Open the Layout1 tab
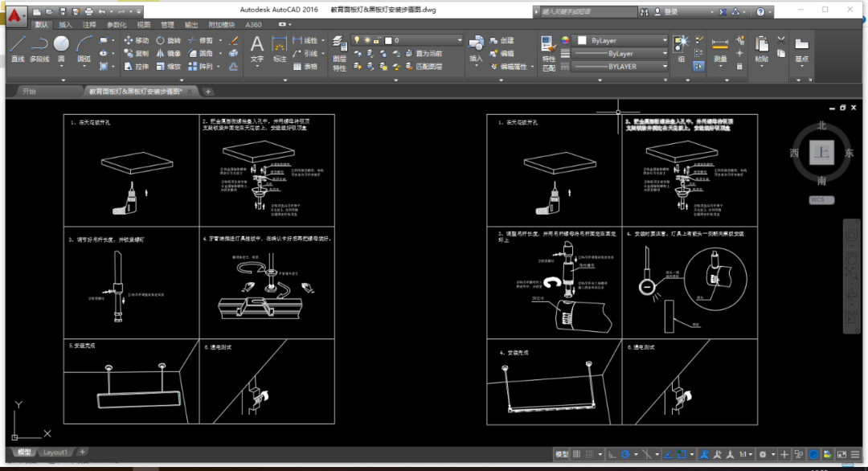 tap(55, 453)
